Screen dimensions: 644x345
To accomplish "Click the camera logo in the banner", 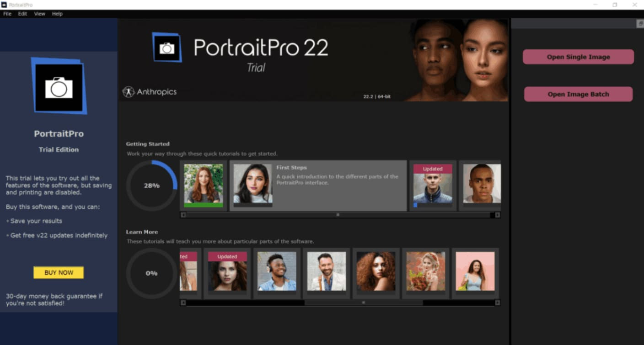I will tap(167, 47).
